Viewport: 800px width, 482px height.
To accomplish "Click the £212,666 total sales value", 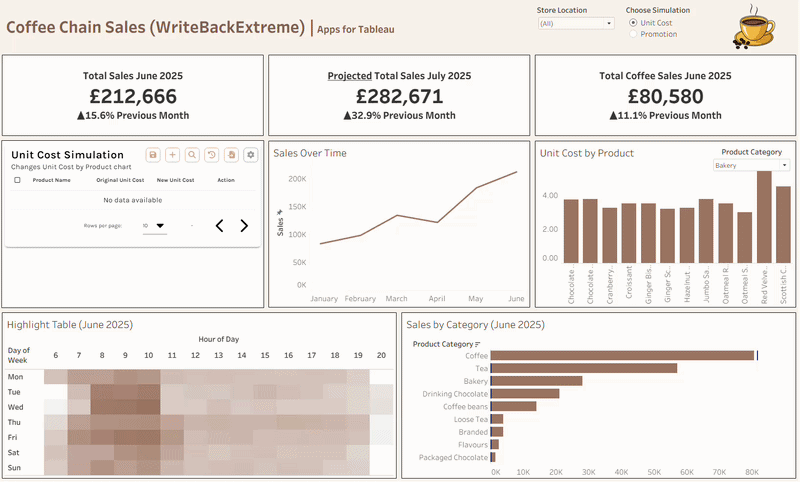I will [x=133, y=96].
